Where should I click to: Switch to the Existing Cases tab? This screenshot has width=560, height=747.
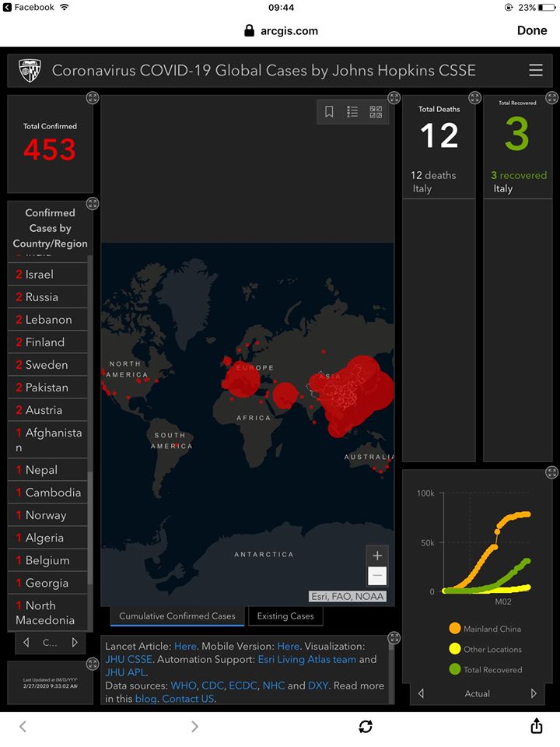tap(285, 616)
